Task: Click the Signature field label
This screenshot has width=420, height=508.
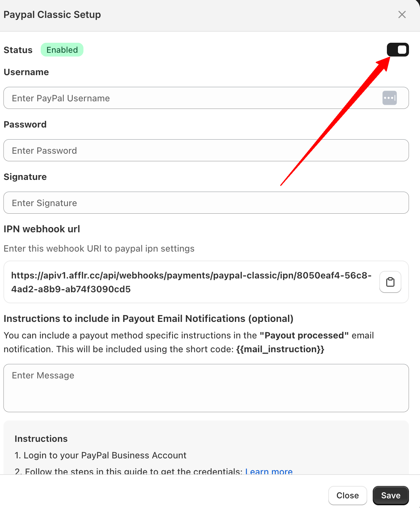Action: pyautogui.click(x=25, y=177)
